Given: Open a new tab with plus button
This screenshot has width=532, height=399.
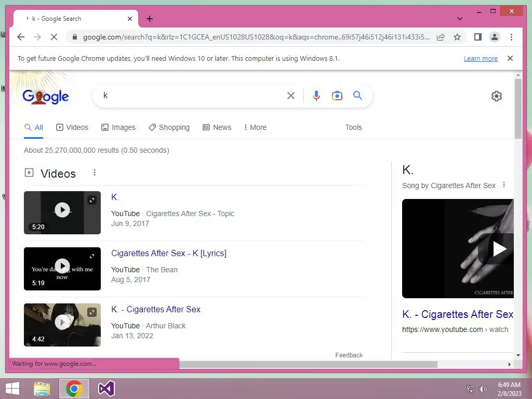Looking at the screenshot, I should (150, 19).
